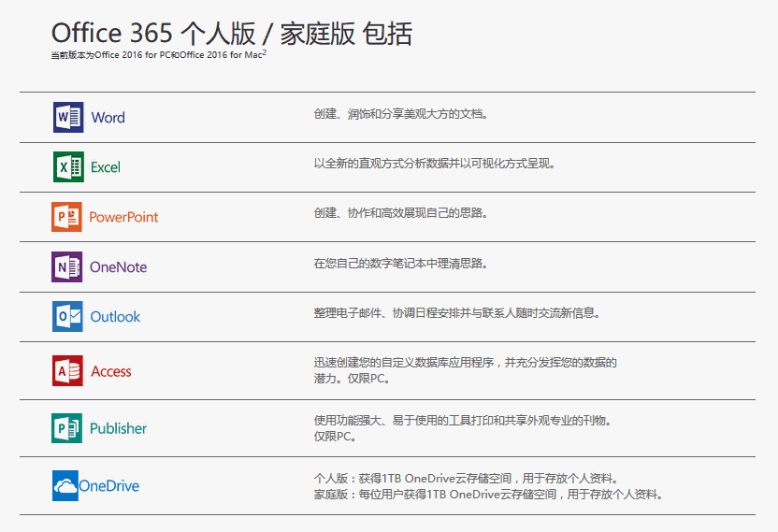Open the Excel name label
Image resolution: width=778 pixels, height=532 pixels.
coord(106,167)
